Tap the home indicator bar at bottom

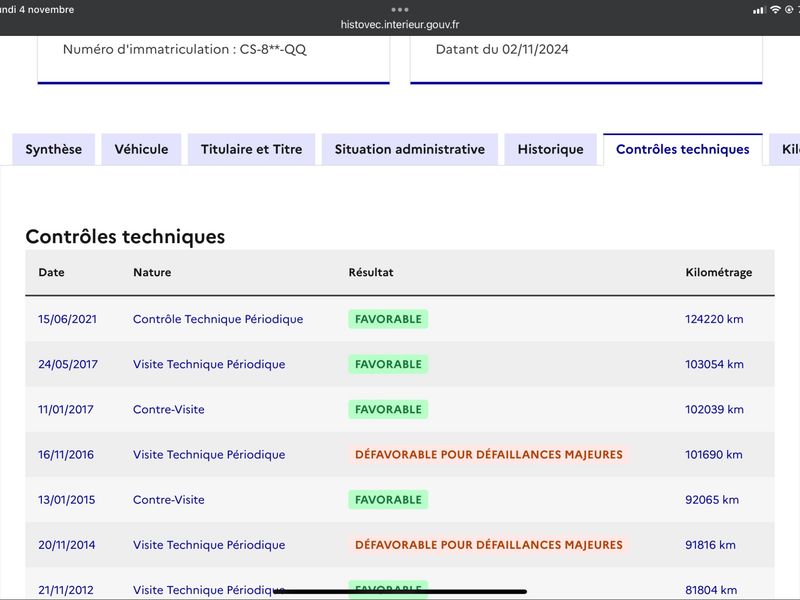click(x=400, y=591)
